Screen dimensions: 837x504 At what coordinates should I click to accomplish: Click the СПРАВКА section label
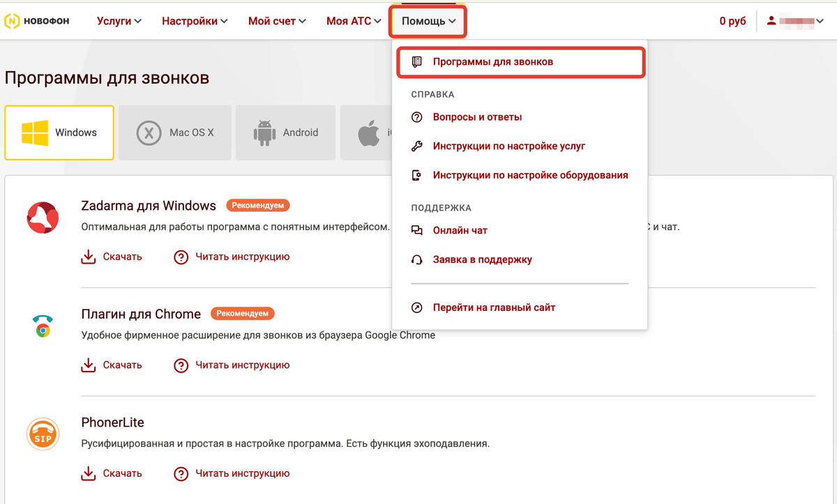[x=432, y=94]
